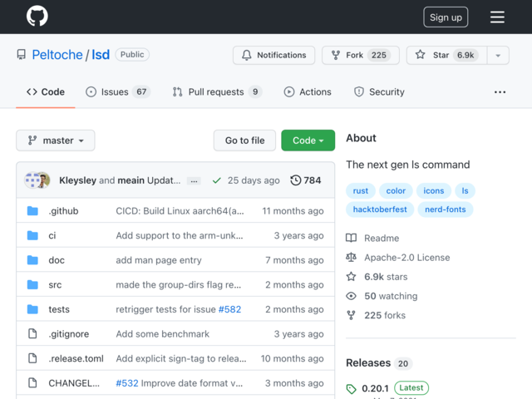Open the Readme link
The width and height of the screenshot is (532, 399).
click(x=382, y=239)
